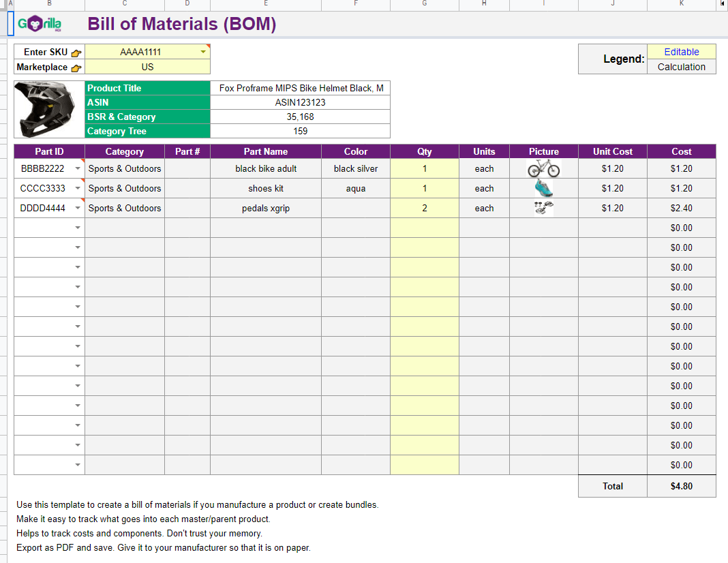Select the Qty cell for pedals xgrip
This screenshot has width=728, height=563.
coord(424,208)
